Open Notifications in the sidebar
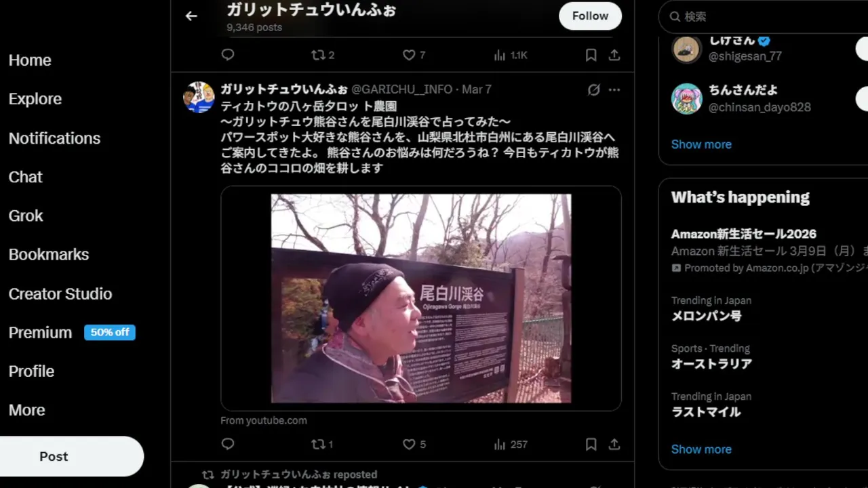This screenshot has height=488, width=868. (x=54, y=138)
